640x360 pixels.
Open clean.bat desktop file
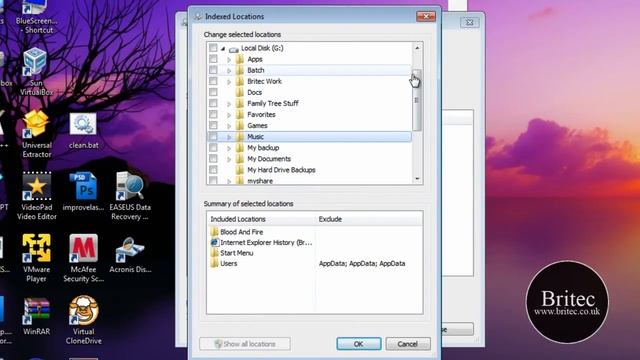pos(83,131)
